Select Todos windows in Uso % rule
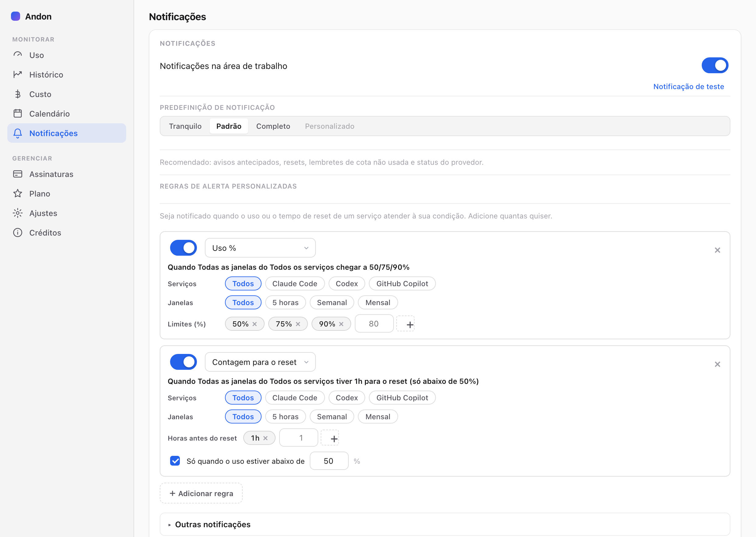The height and width of the screenshot is (537, 756). pyautogui.click(x=243, y=302)
